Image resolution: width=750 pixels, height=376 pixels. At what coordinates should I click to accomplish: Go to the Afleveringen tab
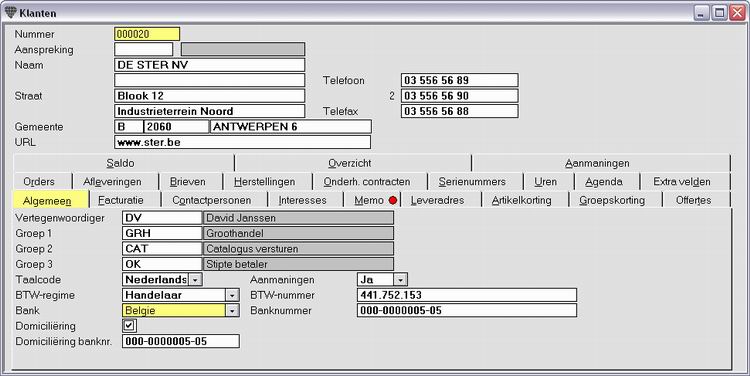pyautogui.click(x=115, y=182)
